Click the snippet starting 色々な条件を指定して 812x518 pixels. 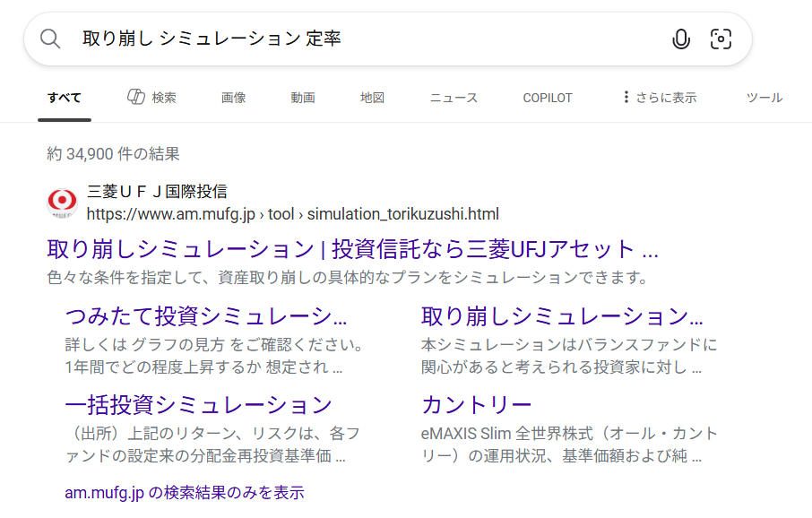[x=348, y=278]
